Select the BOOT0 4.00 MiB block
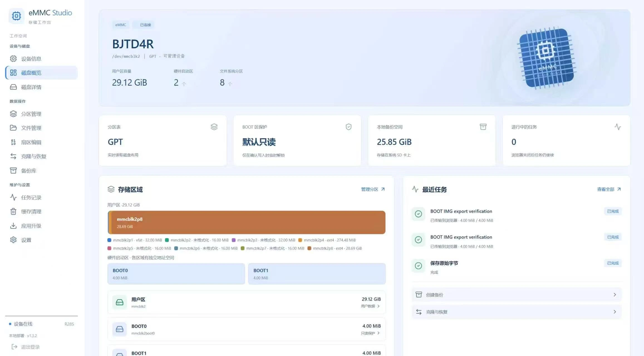 176,274
